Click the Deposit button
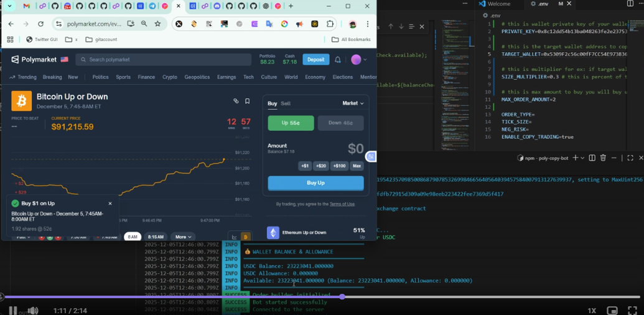The image size is (644, 315). click(316, 60)
